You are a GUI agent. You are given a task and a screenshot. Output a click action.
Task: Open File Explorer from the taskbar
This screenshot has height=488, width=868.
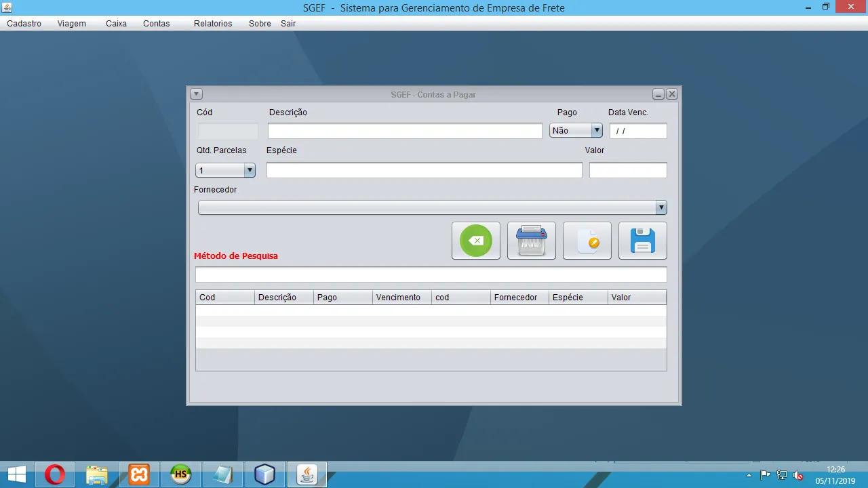[97, 474]
